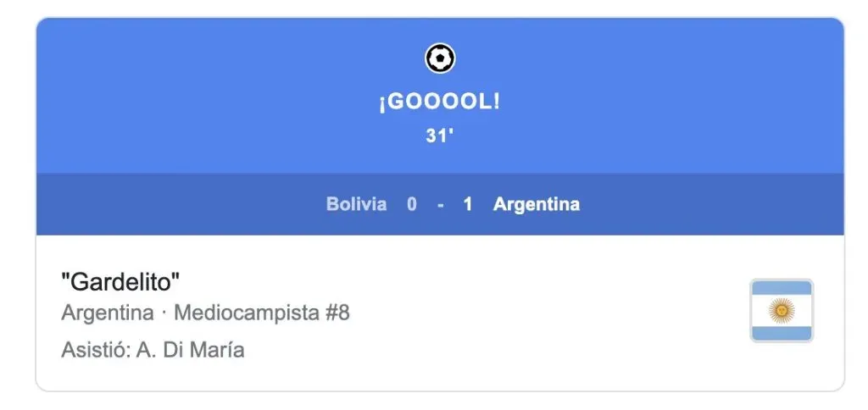Click Bolivia's score of 0
This screenshot has width=868, height=410.
[412, 204]
